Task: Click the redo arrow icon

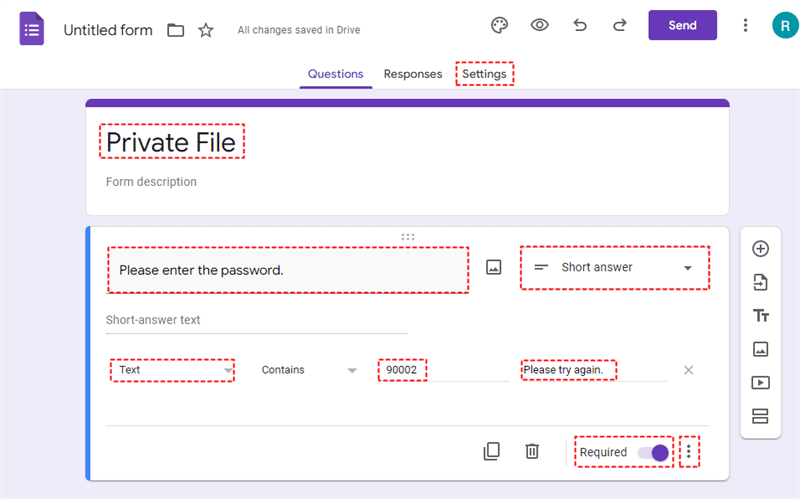Action: coord(620,25)
